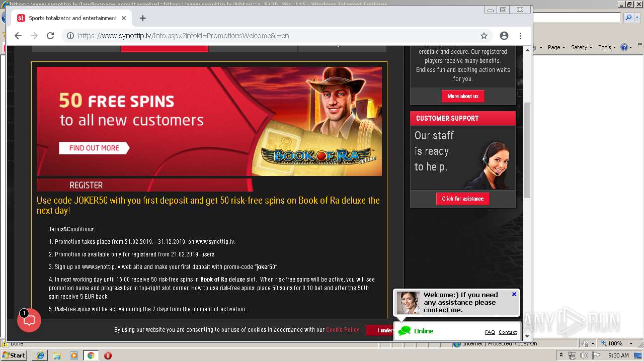This screenshot has height=362, width=644.
Task: Accept cookies with the I understand button
Action: point(380,330)
